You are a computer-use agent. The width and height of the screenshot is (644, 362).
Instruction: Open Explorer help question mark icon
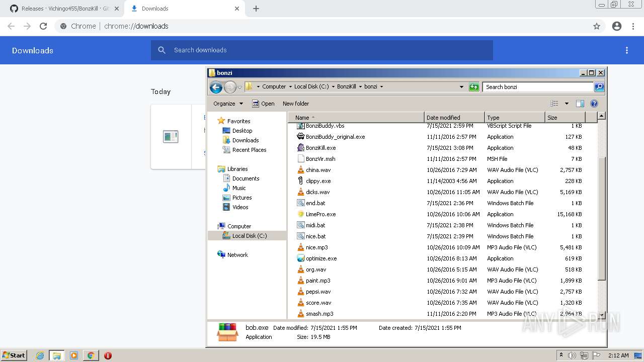pyautogui.click(x=594, y=104)
